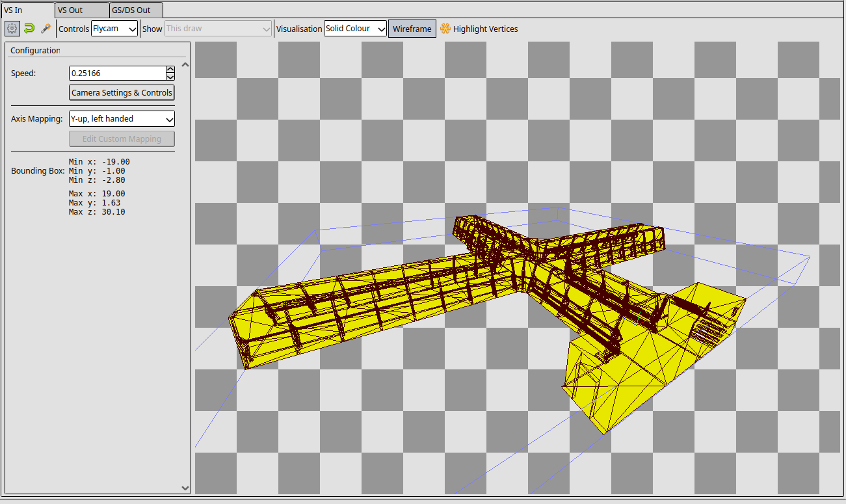Click Camera Settings & Controls button
The height and width of the screenshot is (504, 846).
point(122,92)
